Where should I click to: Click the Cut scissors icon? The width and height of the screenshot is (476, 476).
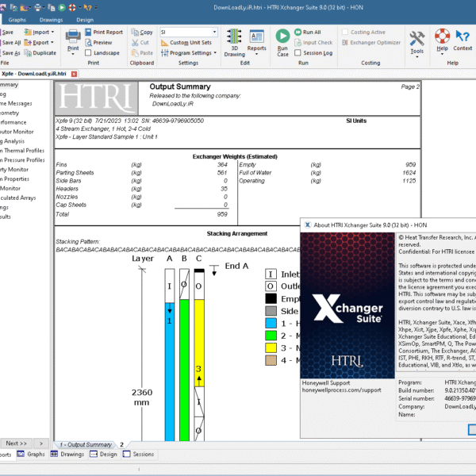point(135,43)
